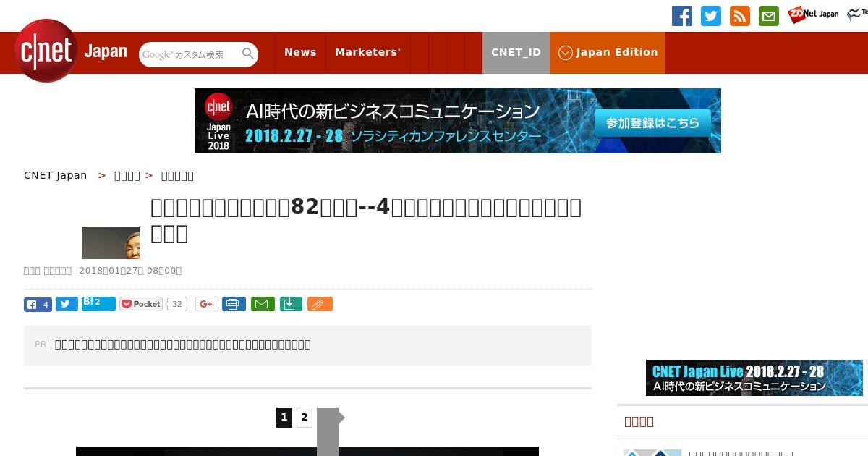Go to page 2 of article
Image resolution: width=868 pixels, height=456 pixels.
coord(305,418)
